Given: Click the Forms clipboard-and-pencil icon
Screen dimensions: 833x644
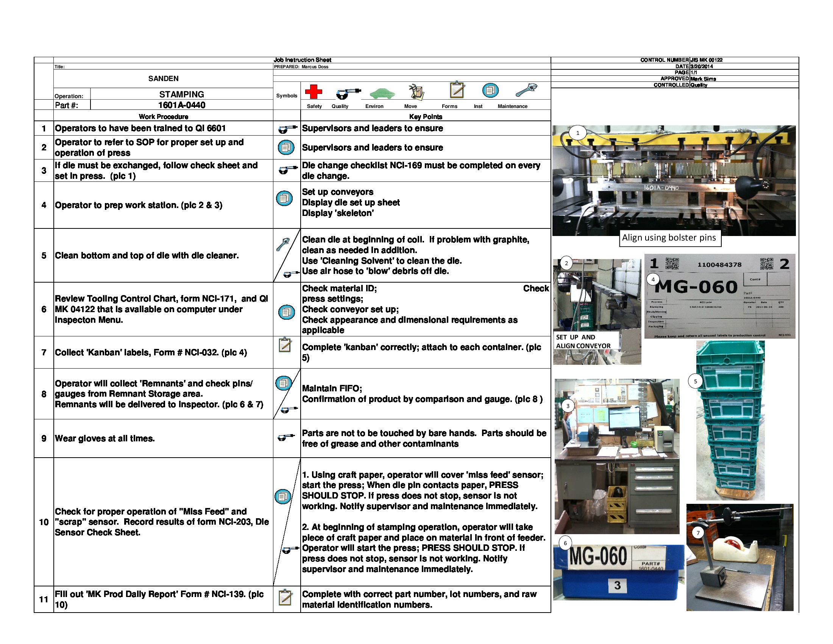Looking at the screenshot, I should click(x=457, y=90).
